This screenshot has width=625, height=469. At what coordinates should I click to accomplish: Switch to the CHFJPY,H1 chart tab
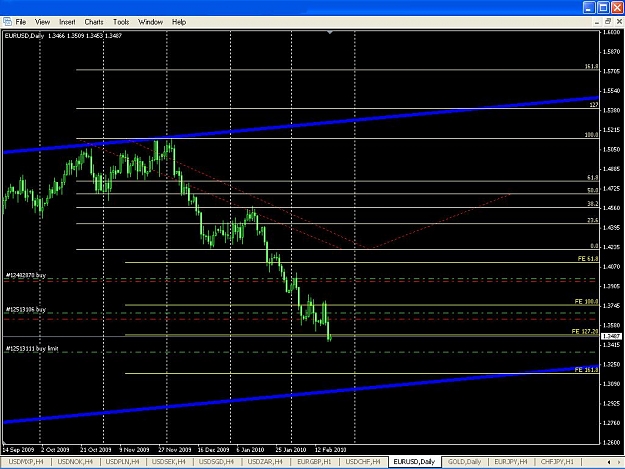tap(557, 462)
